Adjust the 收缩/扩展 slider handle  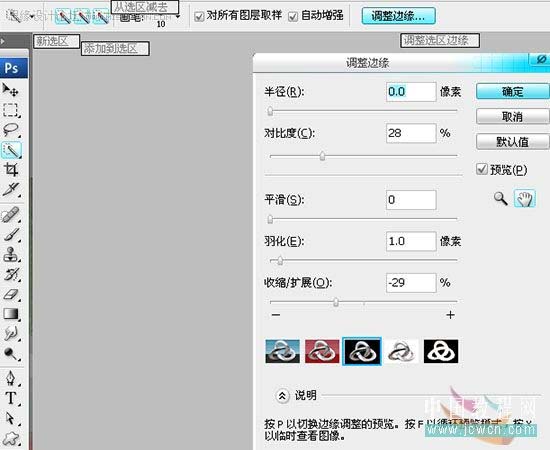(336, 302)
